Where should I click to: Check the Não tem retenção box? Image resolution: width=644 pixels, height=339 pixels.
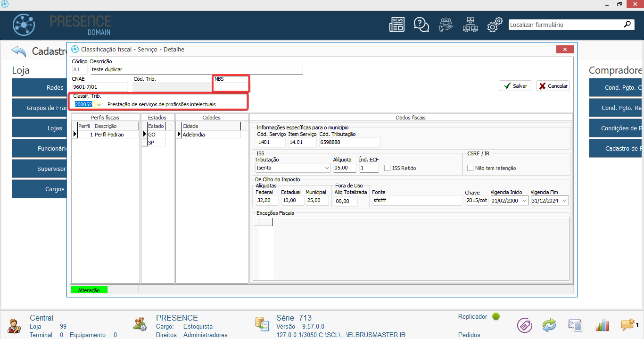click(x=470, y=168)
